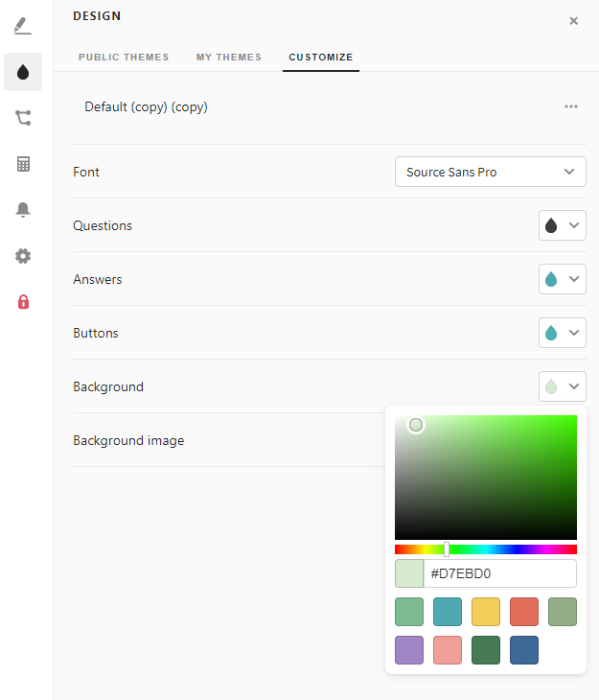The height and width of the screenshot is (700, 599).
Task: Choose the purple preset color swatch
Action: point(409,650)
